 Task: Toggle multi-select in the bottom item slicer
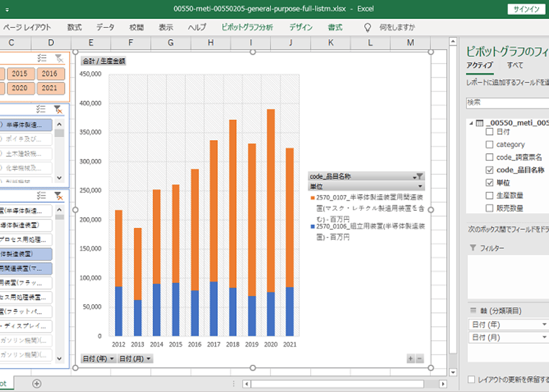(42, 195)
